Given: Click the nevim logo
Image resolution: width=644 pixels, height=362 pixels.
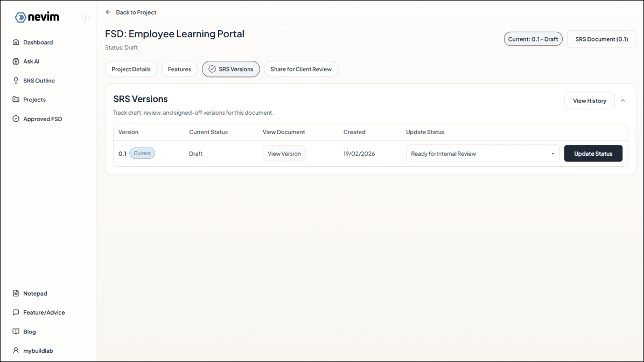Looking at the screenshot, I should (37, 17).
